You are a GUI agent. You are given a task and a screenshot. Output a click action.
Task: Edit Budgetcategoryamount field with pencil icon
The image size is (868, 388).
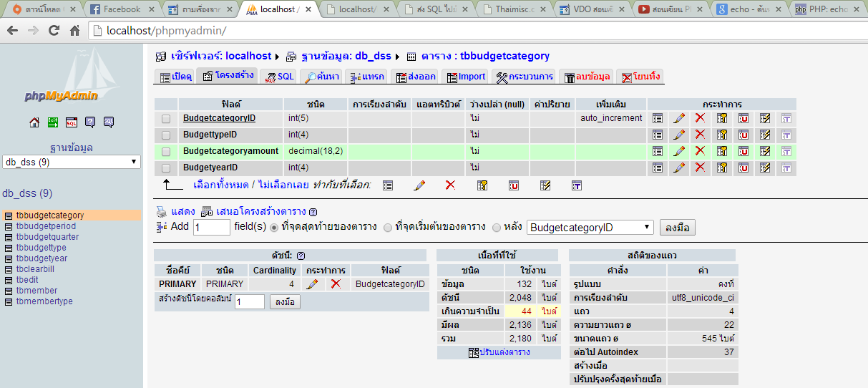[679, 151]
